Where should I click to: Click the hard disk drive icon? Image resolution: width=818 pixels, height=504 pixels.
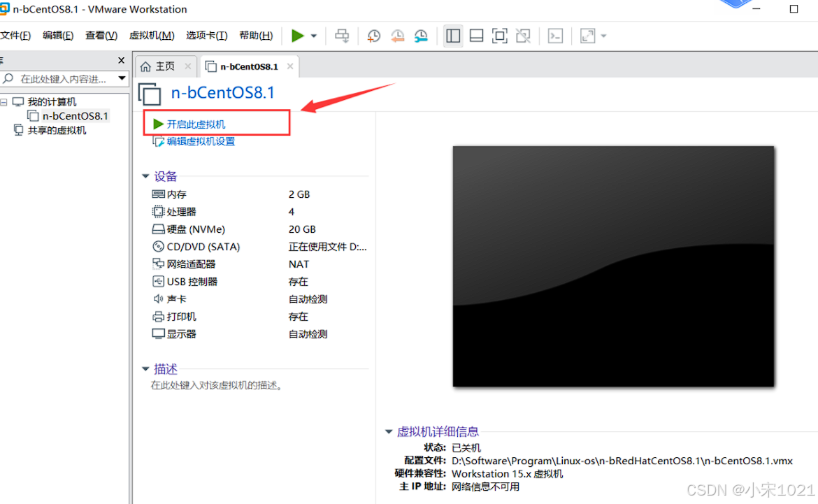click(x=158, y=229)
